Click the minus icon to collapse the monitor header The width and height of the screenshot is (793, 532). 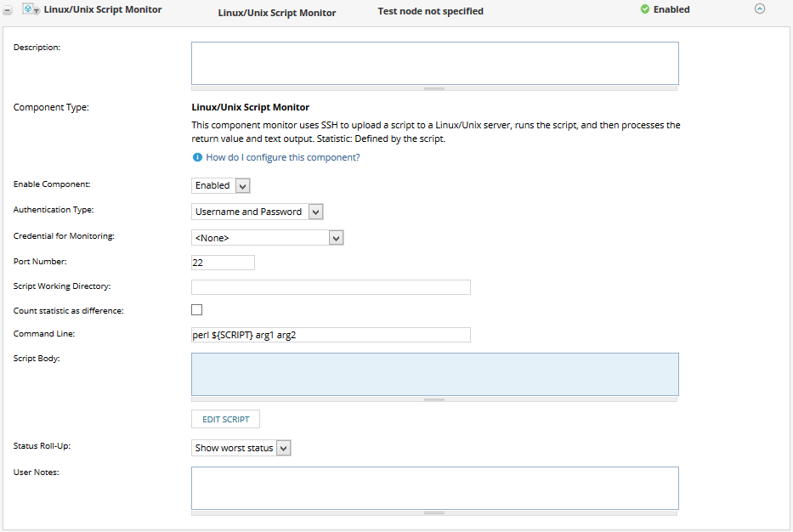pyautogui.click(x=8, y=10)
